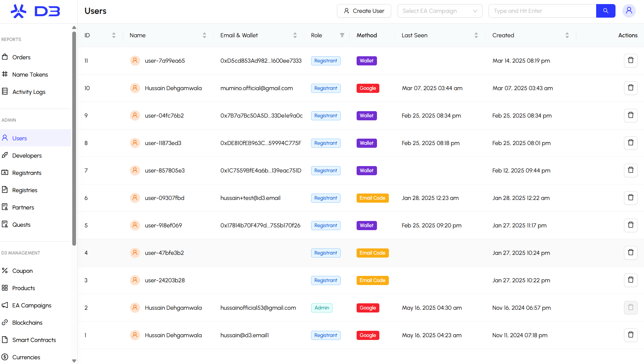644x364 pixels.
Task: Sort table by ID column
Action: click(x=114, y=35)
